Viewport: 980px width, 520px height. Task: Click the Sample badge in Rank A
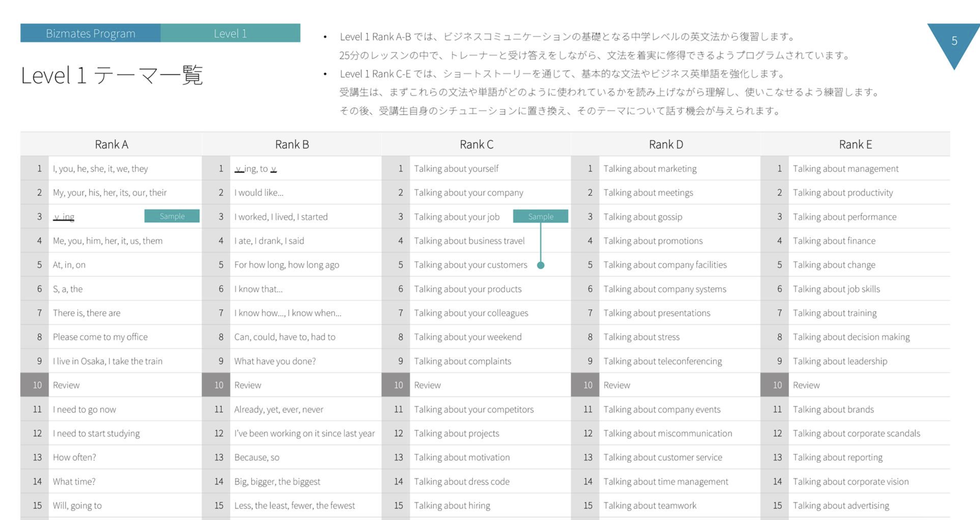172,216
